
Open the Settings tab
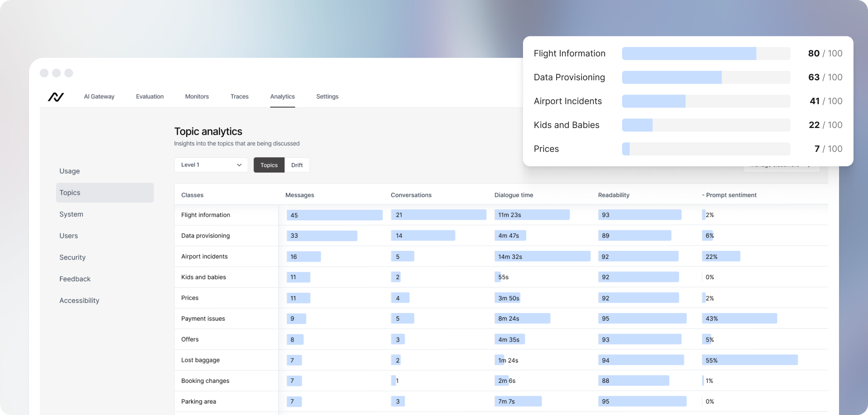pos(327,96)
